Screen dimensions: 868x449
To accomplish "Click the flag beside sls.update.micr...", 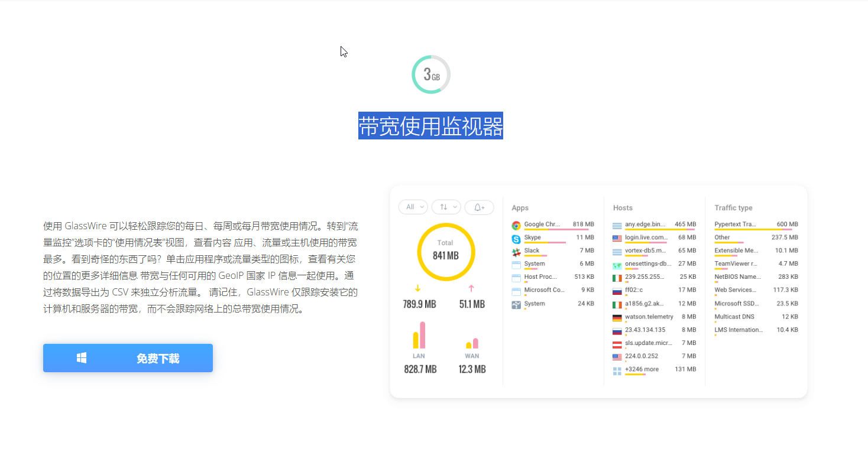I will pos(617,344).
